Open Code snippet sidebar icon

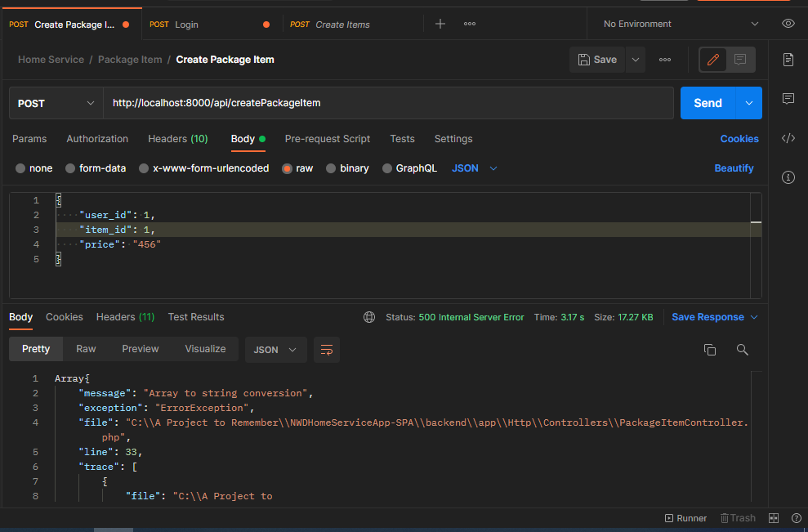788,138
